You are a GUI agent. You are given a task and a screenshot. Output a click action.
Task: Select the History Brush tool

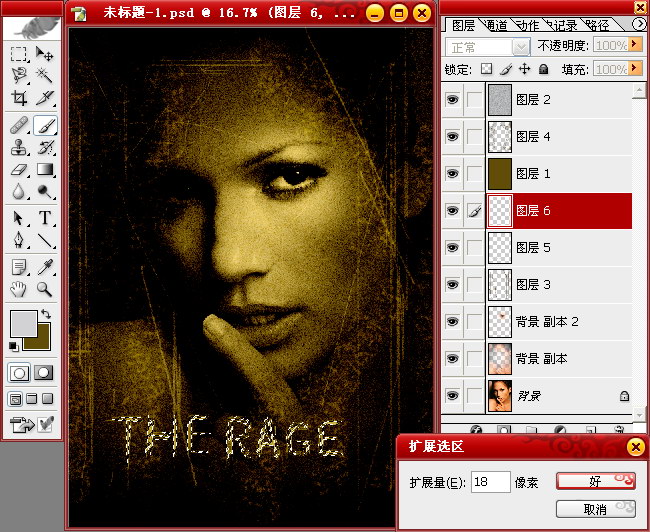click(x=44, y=147)
